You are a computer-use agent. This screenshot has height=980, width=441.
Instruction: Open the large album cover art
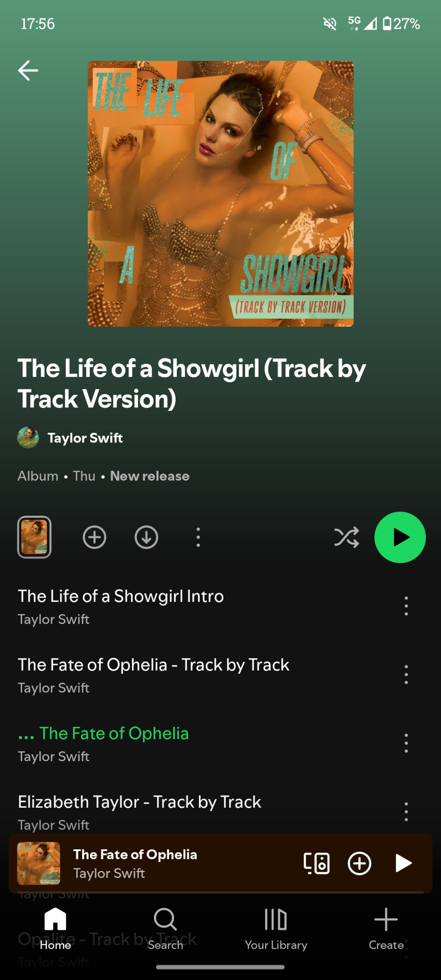pos(220,194)
